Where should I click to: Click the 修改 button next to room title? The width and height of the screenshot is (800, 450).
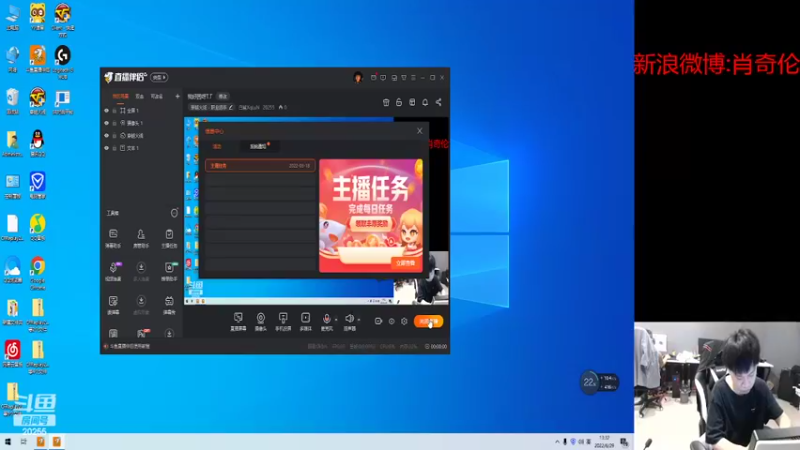pos(223,96)
